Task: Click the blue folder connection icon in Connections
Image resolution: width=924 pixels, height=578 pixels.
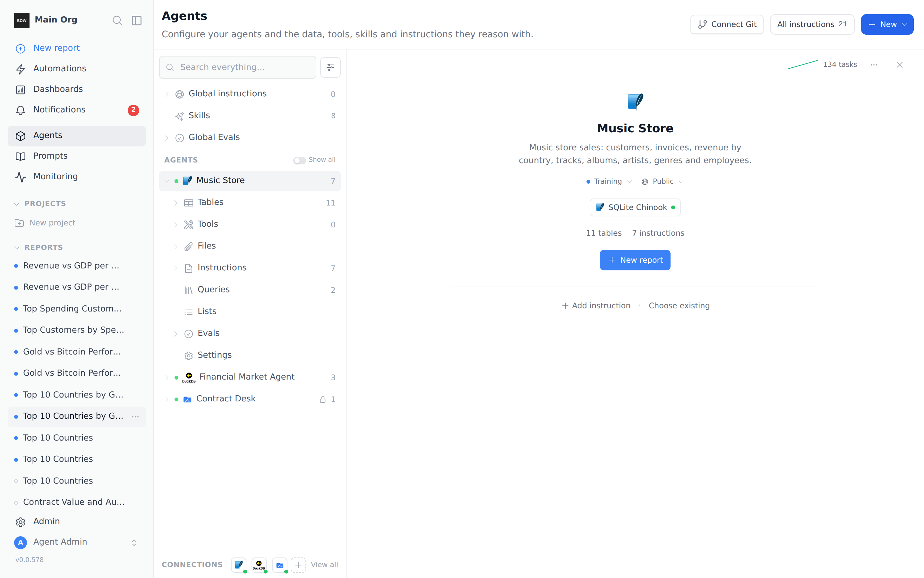Action: point(280,565)
